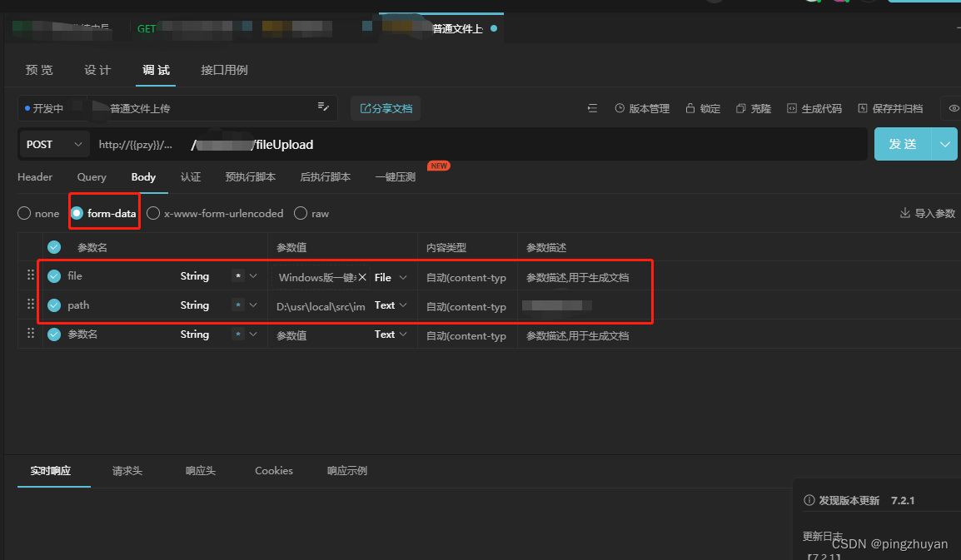
Task: Open the POST method dropdown
Action: tap(54, 145)
